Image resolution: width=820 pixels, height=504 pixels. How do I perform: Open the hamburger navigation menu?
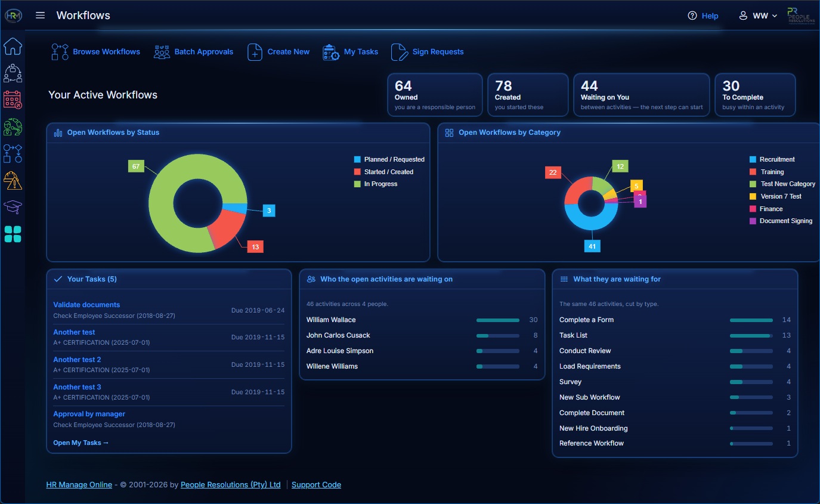pyautogui.click(x=40, y=16)
